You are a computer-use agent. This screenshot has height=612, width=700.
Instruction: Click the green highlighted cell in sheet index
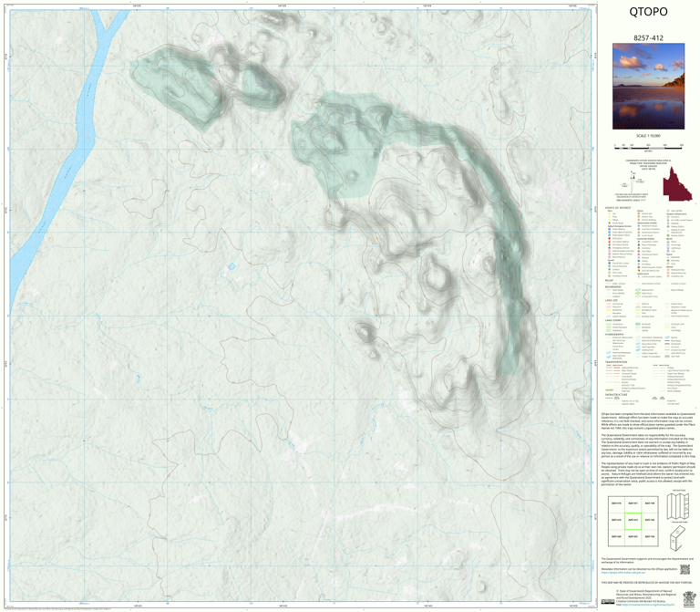click(x=633, y=521)
